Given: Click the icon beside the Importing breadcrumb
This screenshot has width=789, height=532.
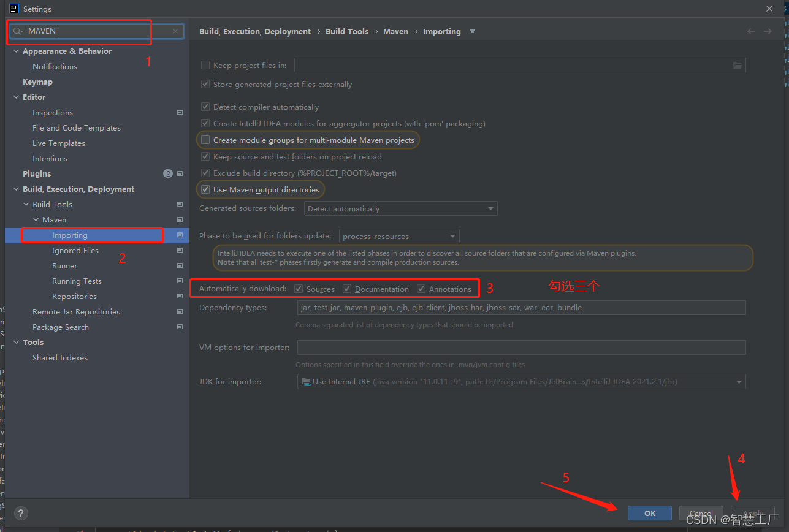Looking at the screenshot, I should point(471,31).
